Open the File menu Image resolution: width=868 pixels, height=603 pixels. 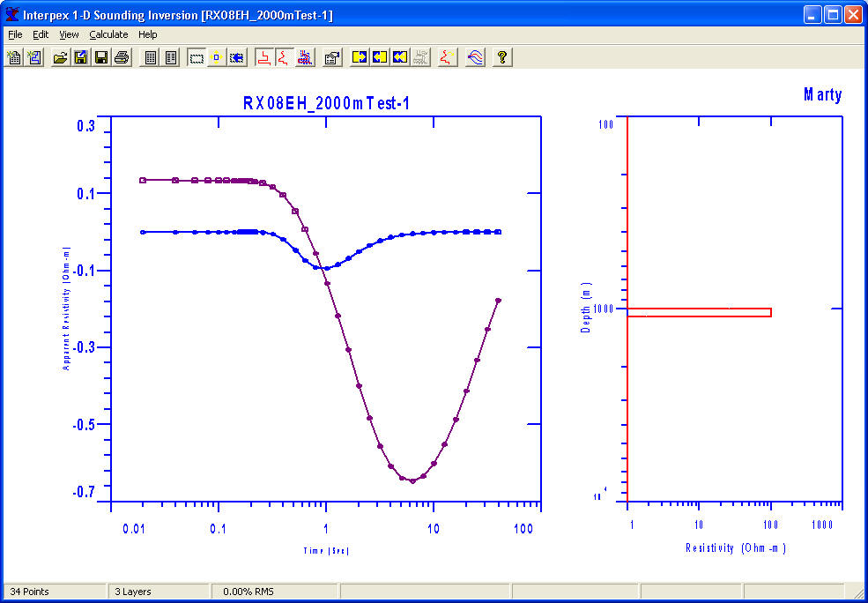point(15,34)
